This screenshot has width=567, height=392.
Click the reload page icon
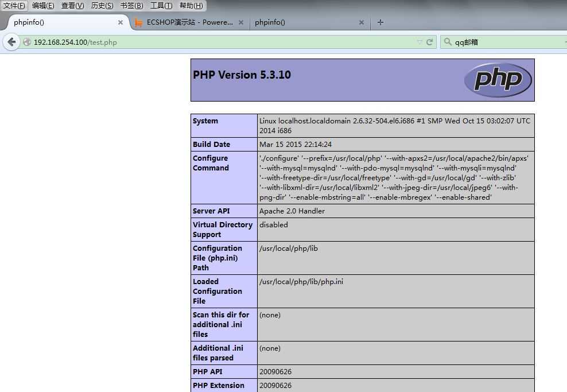(430, 42)
